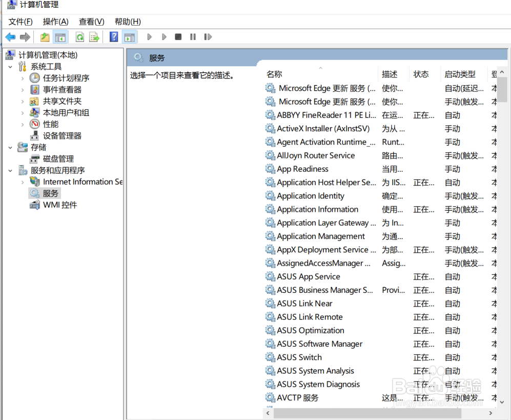Expand Internet Information Services node
Viewport: 511px width, 420px height.
tap(22, 182)
